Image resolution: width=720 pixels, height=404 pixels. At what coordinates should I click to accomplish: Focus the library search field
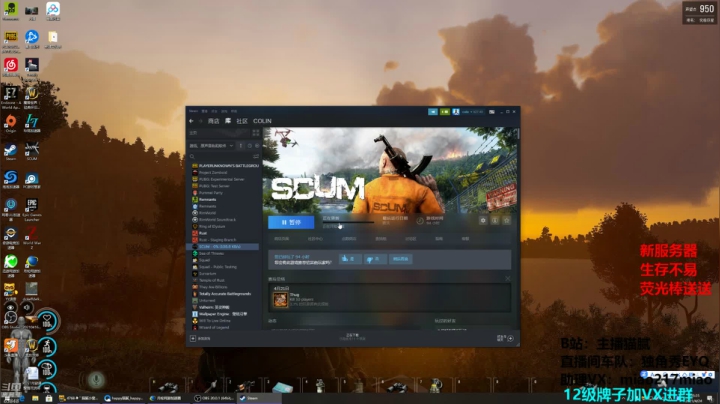coord(219,157)
